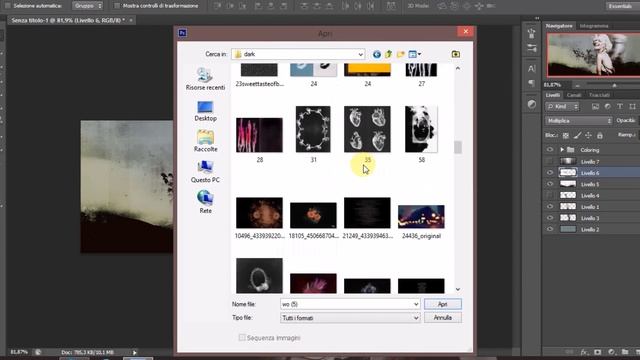Hide Livello 5 layer
640x360 pixels.
click(x=550, y=184)
